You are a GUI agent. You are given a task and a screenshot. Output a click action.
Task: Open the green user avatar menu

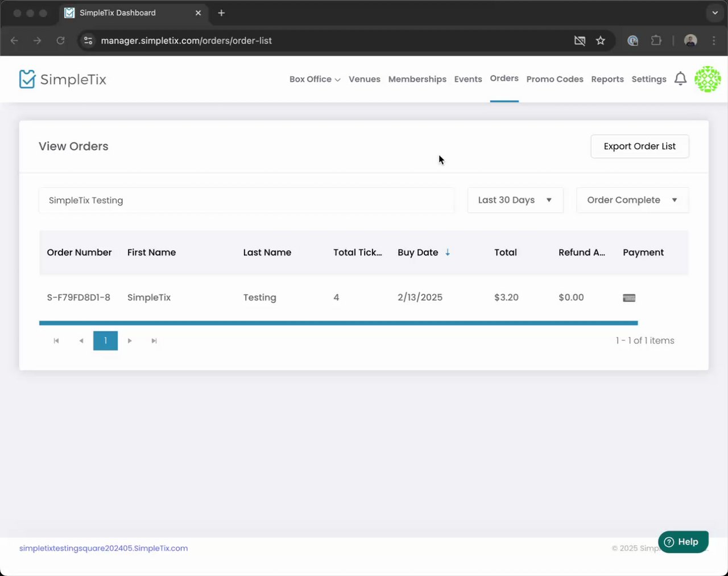(708, 79)
